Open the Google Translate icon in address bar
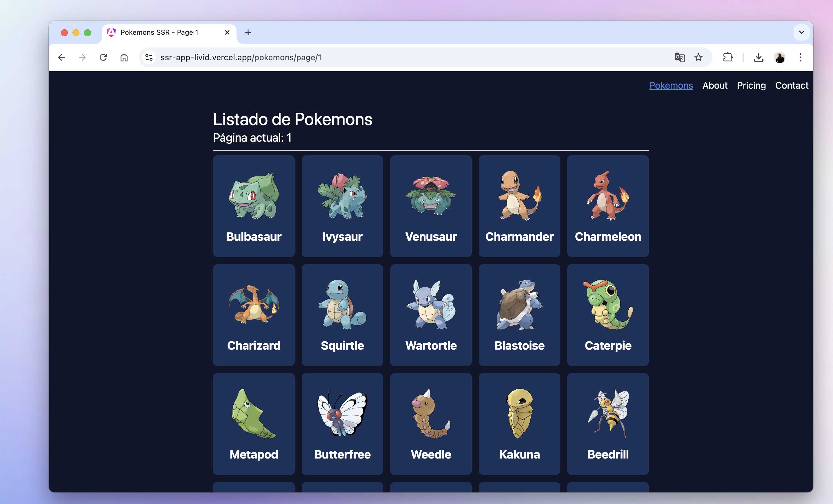The height and width of the screenshot is (504, 833). click(679, 57)
